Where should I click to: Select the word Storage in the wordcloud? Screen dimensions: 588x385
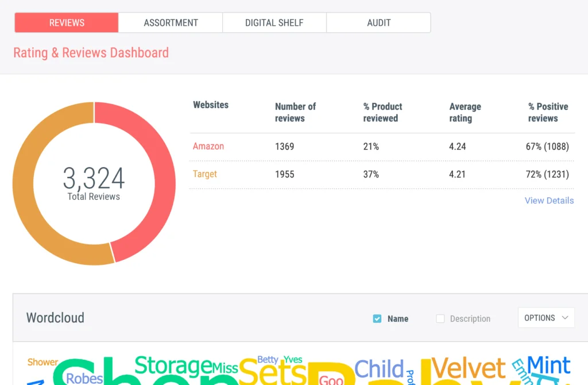point(172,367)
